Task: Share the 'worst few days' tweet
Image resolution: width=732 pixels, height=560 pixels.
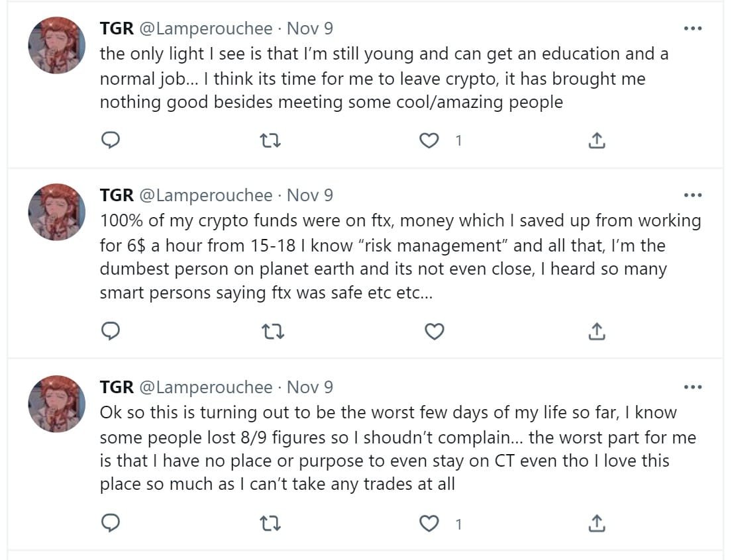Action: pos(596,524)
